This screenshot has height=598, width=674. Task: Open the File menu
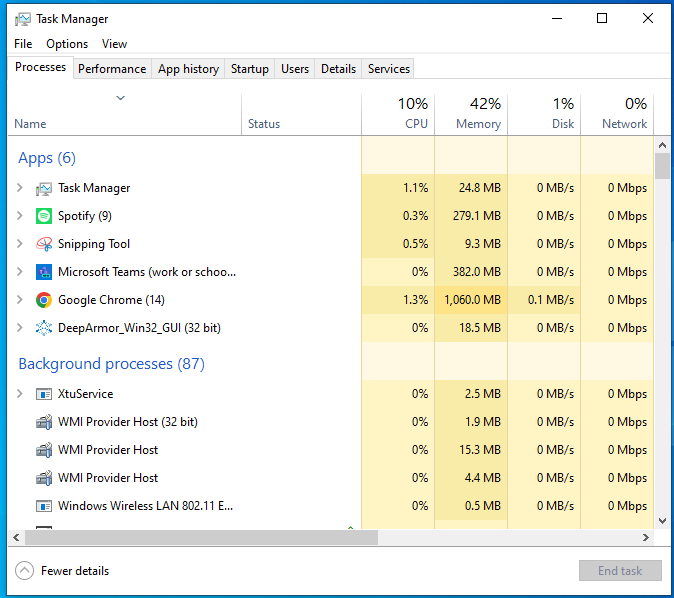23,44
